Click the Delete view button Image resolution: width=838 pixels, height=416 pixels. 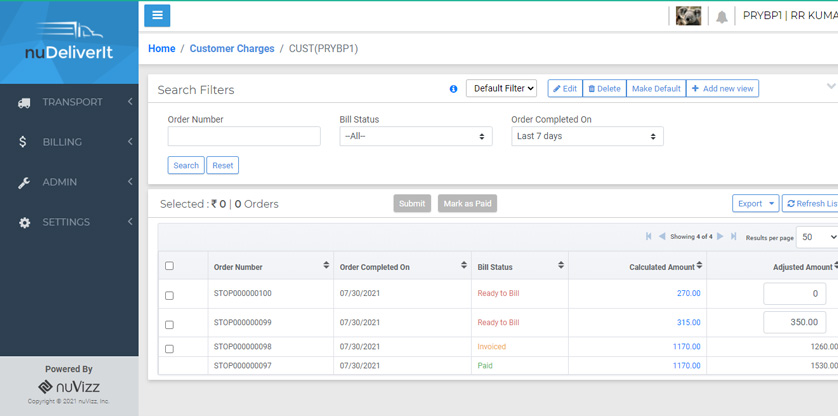click(604, 89)
